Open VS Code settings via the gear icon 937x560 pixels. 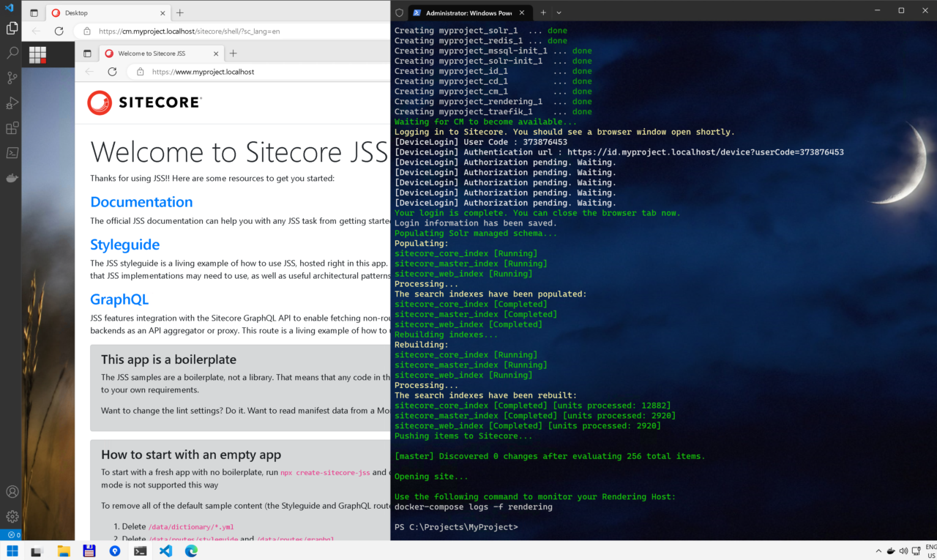(x=11, y=516)
